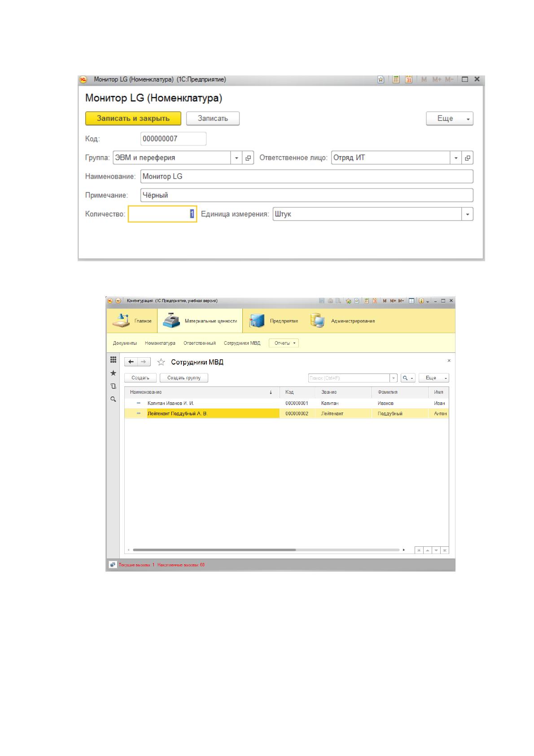Add Сотрудники МВД to favorites star
The image size is (534, 756).
point(161,362)
